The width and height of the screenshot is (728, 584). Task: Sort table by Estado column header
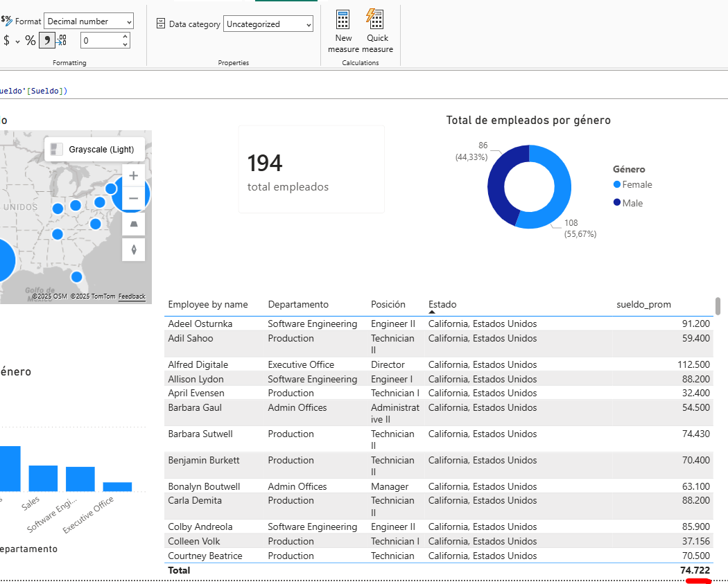[x=442, y=305]
